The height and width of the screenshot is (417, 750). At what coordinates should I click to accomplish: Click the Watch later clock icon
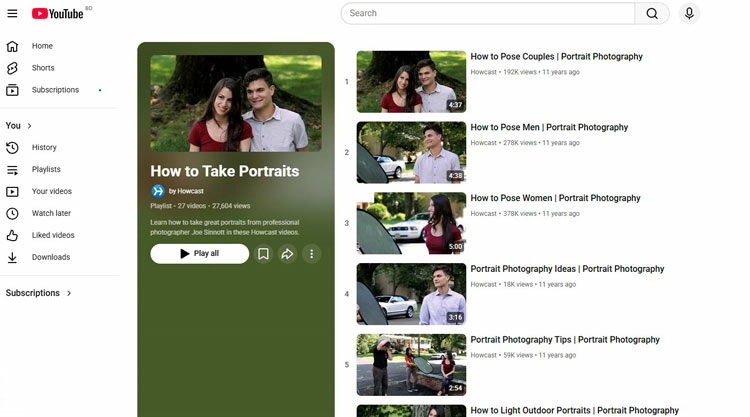tap(12, 213)
